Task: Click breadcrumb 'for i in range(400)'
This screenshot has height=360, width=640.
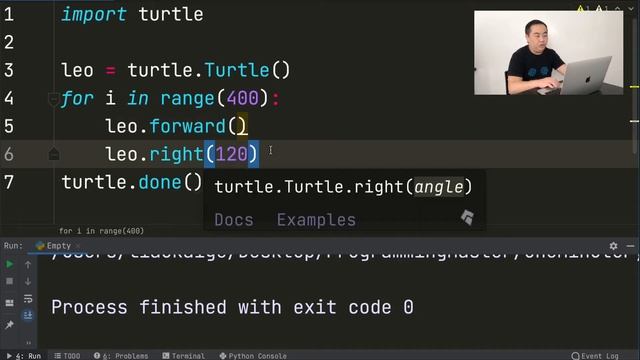Action: coord(101,231)
